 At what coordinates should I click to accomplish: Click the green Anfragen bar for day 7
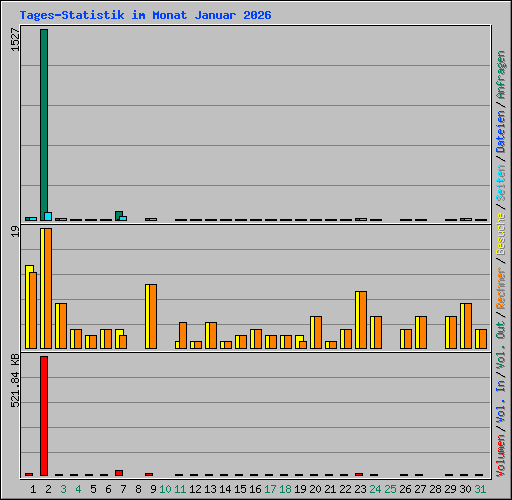click(119, 216)
